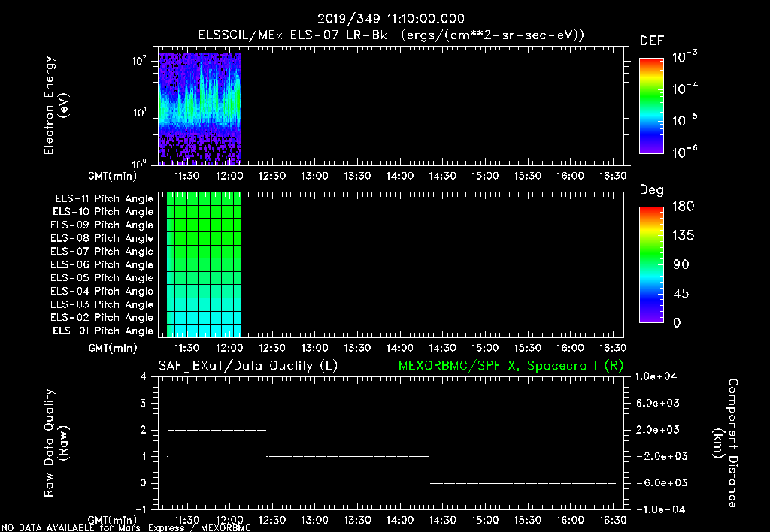This screenshot has width=770, height=532.
Task: Click the GMT(min) label under the pitch angle plot
Action: tap(113, 349)
